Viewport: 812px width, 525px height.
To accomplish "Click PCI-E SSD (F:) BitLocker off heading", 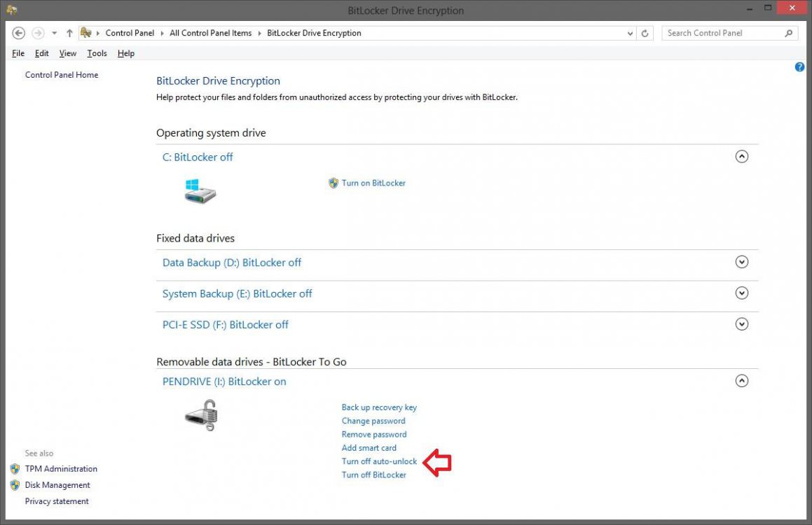I will [x=226, y=325].
